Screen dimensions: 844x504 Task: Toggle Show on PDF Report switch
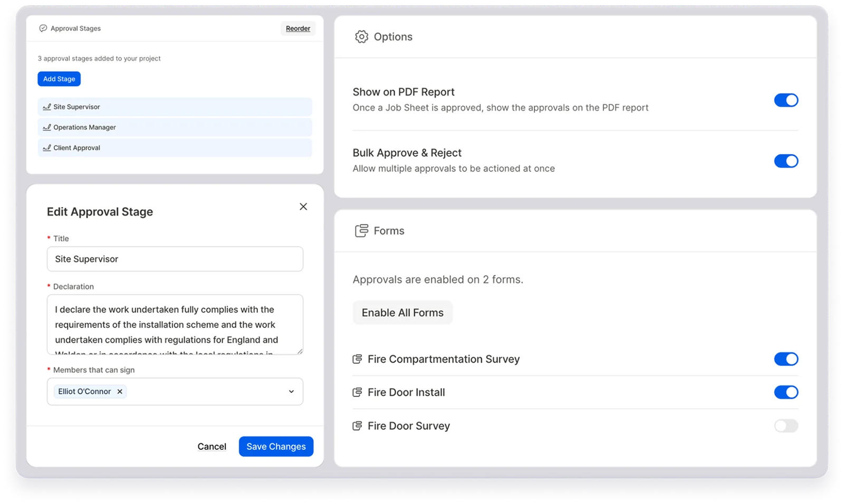pos(786,100)
